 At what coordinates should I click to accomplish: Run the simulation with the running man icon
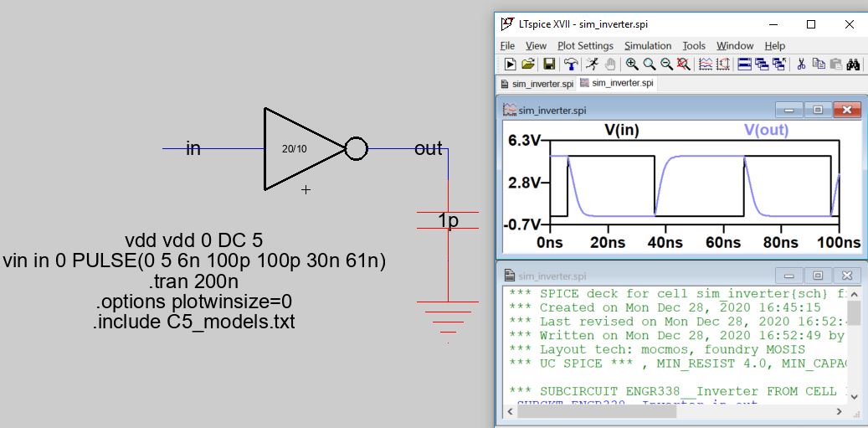point(592,64)
